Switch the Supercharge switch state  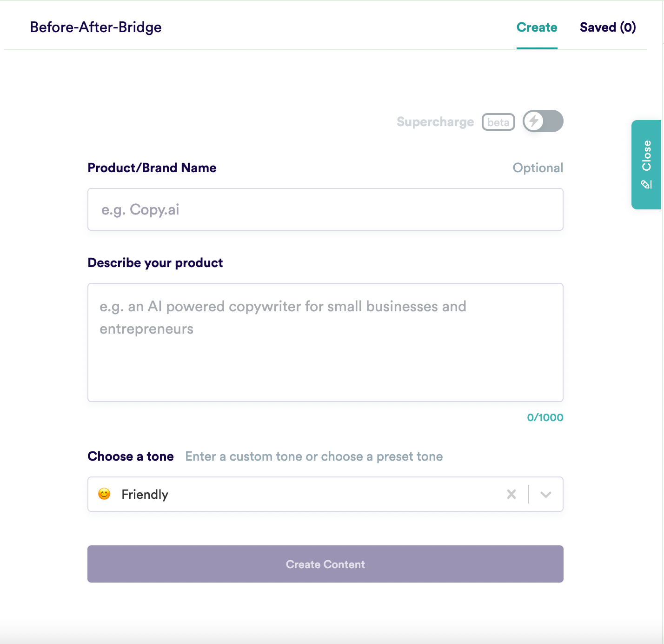coord(543,121)
